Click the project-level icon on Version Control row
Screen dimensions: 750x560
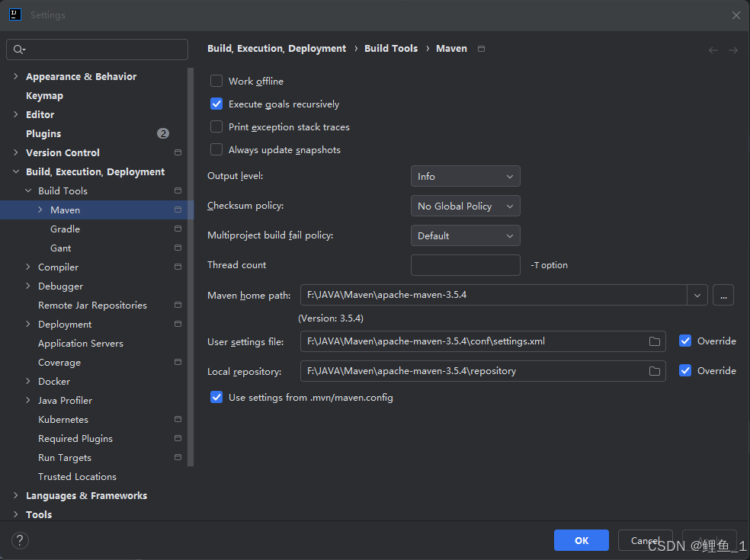tap(178, 152)
